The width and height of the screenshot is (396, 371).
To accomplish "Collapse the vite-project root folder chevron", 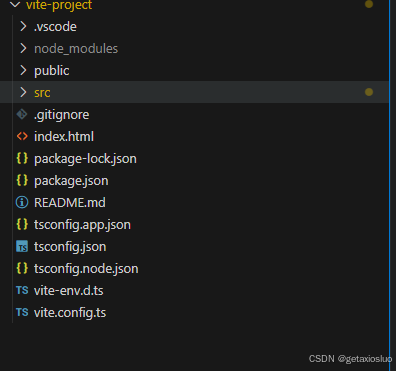I will tap(15, 5).
